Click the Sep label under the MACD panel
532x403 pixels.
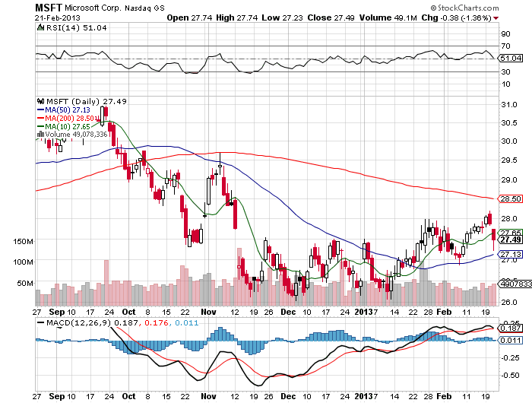click(x=57, y=396)
